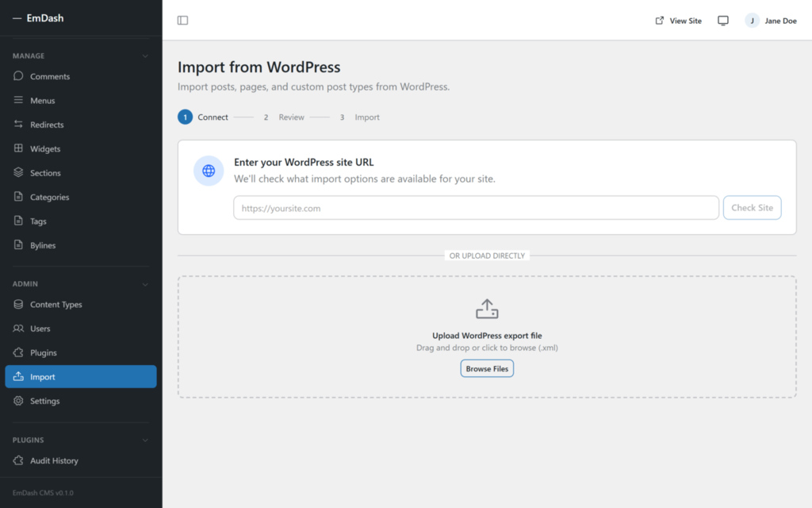Click the Upload WordPress export file text

click(x=487, y=336)
